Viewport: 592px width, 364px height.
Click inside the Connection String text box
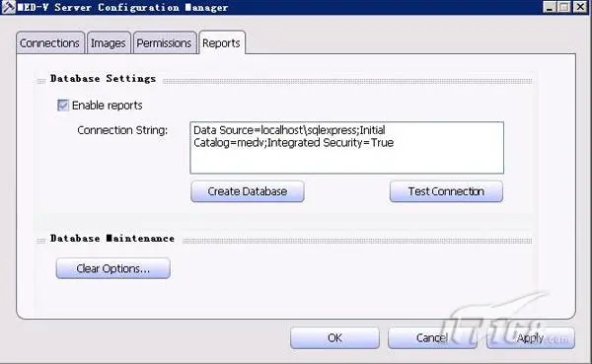(x=346, y=148)
